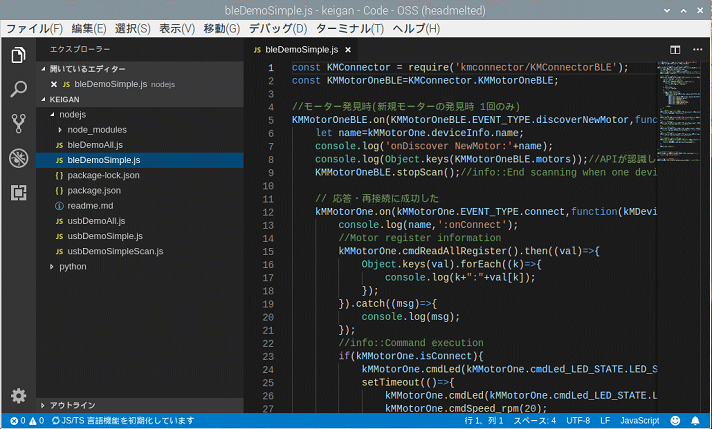Change the UTF-8 encoding setting
Viewport: 712px width, 429px height.
[x=578, y=421]
